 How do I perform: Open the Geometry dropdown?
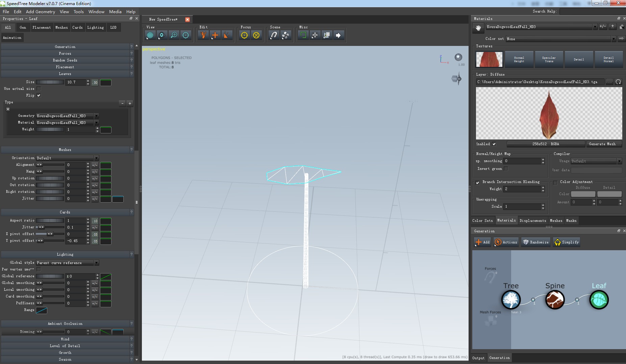[67, 116]
